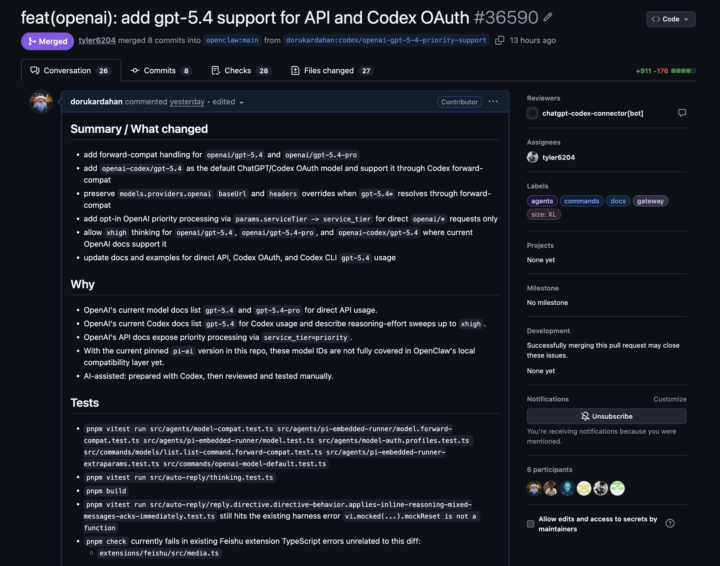This screenshot has width=720, height=566.
Task: Click the 'pi-ai' code text
Action: tap(183, 351)
